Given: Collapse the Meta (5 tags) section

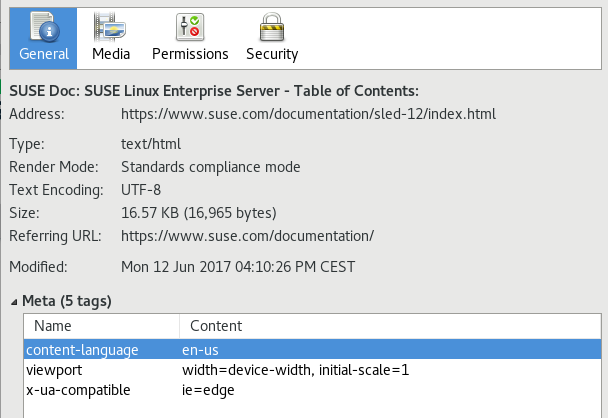Looking at the screenshot, I should (x=15, y=300).
